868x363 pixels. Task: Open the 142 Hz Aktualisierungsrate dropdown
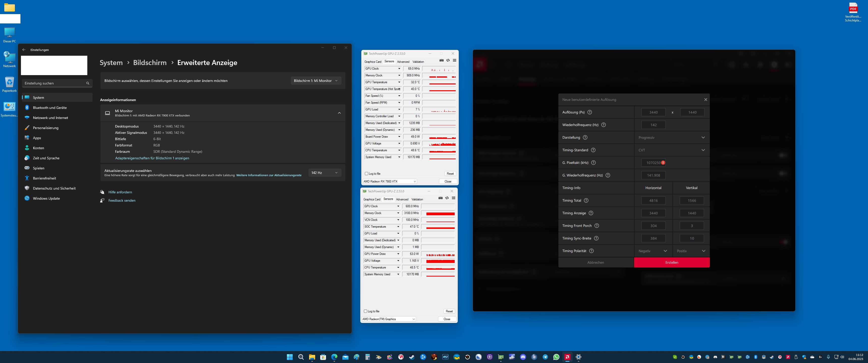tap(324, 173)
